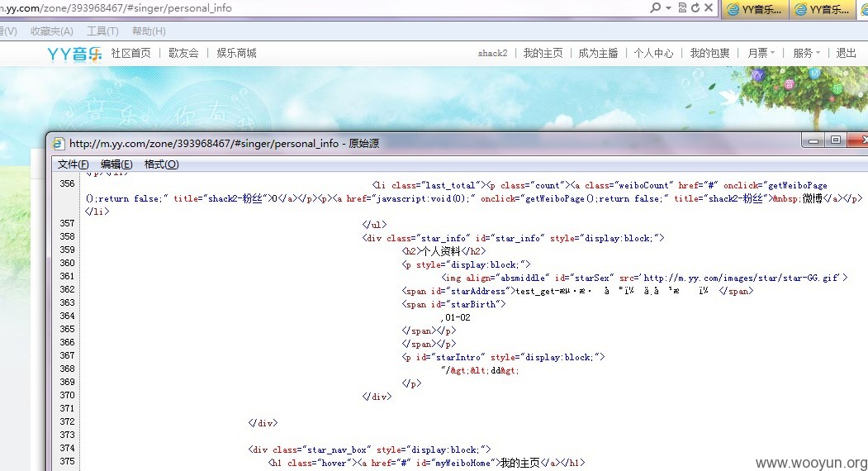The width and height of the screenshot is (868, 471).
Task: Click the source window title bar text
Action: click(x=224, y=144)
